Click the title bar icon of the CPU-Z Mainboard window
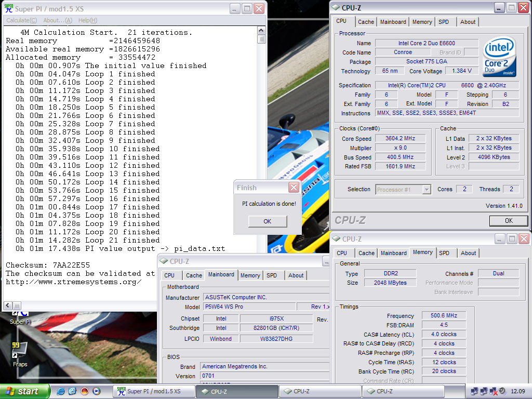Screen dimensions: 532x399 pos(164,261)
